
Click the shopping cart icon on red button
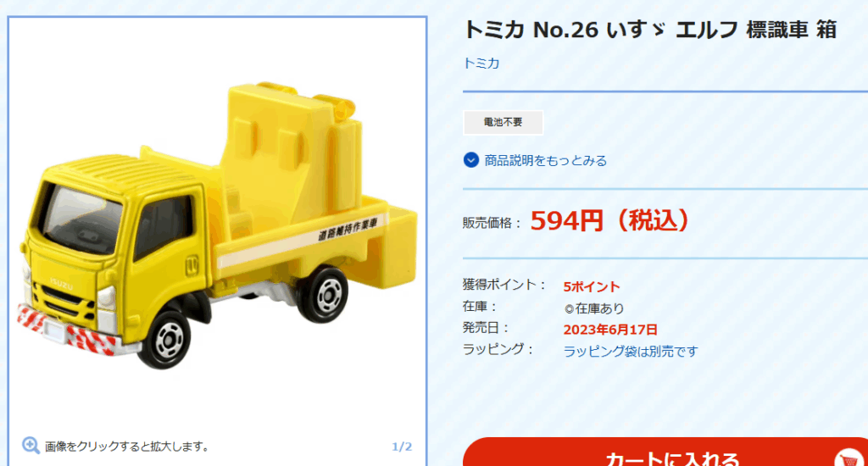pos(849,459)
